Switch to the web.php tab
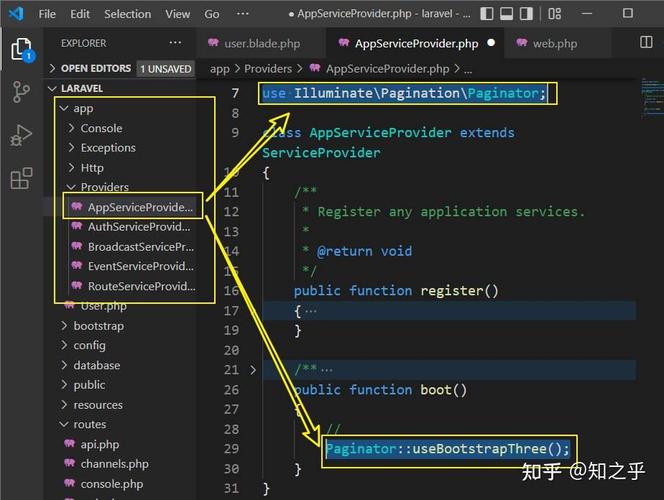This screenshot has width=664, height=500. pyautogui.click(x=557, y=44)
